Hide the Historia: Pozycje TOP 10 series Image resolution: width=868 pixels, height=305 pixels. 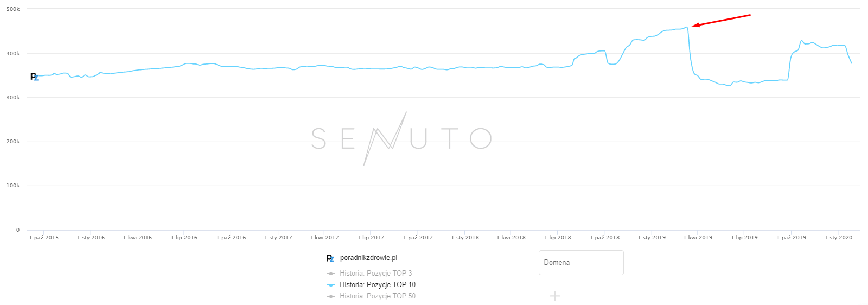(377, 285)
